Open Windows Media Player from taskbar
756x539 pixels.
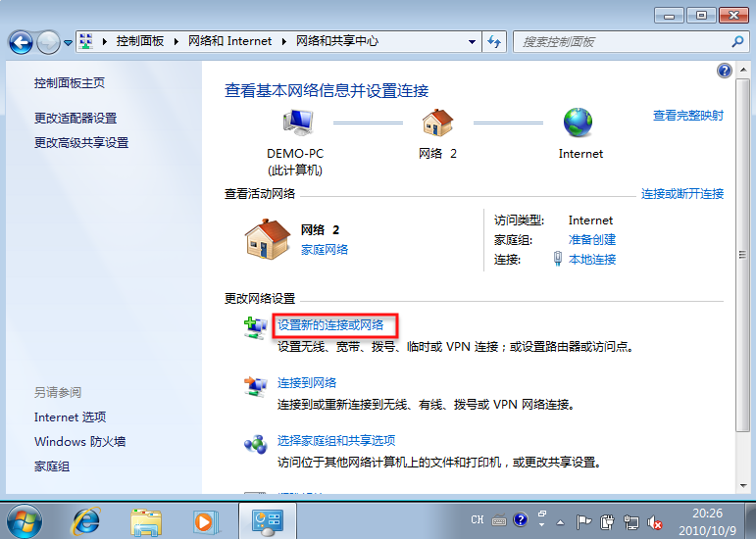pyautogui.click(x=205, y=519)
